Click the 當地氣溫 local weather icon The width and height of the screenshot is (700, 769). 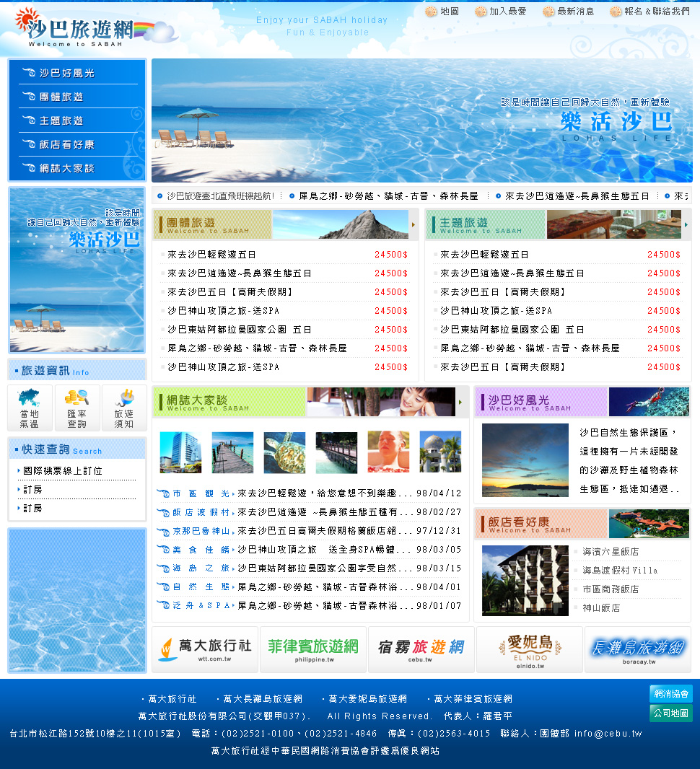(x=30, y=408)
